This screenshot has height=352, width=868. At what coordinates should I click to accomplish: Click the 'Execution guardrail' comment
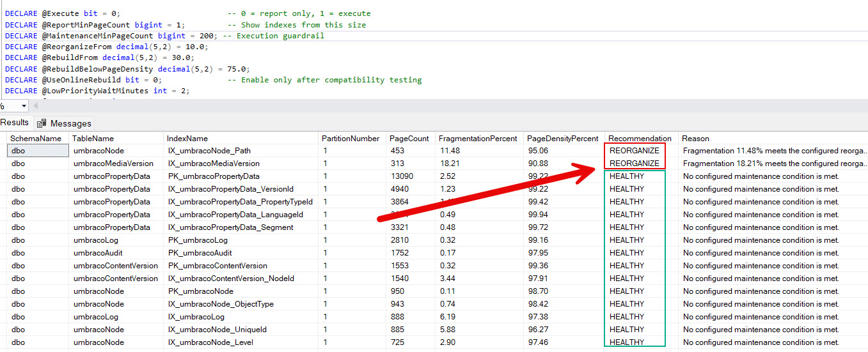274,36
